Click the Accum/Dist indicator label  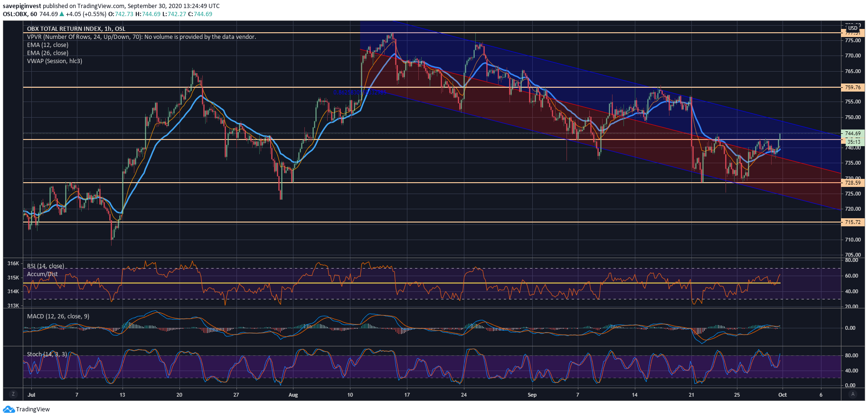click(x=42, y=274)
